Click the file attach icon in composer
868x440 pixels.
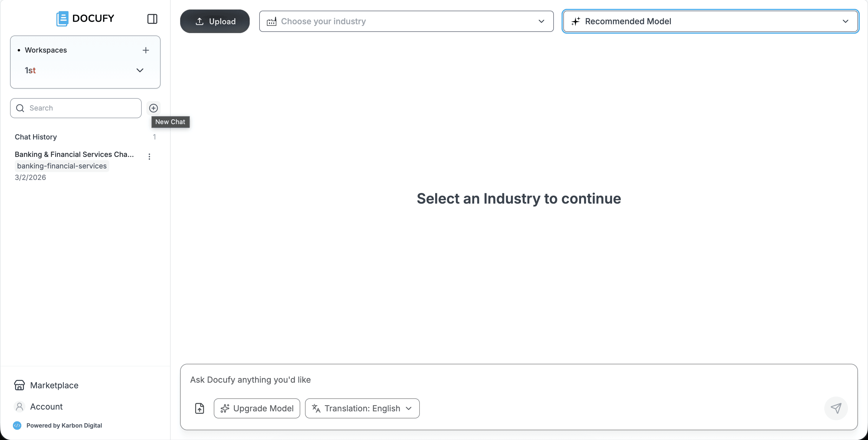pos(200,408)
